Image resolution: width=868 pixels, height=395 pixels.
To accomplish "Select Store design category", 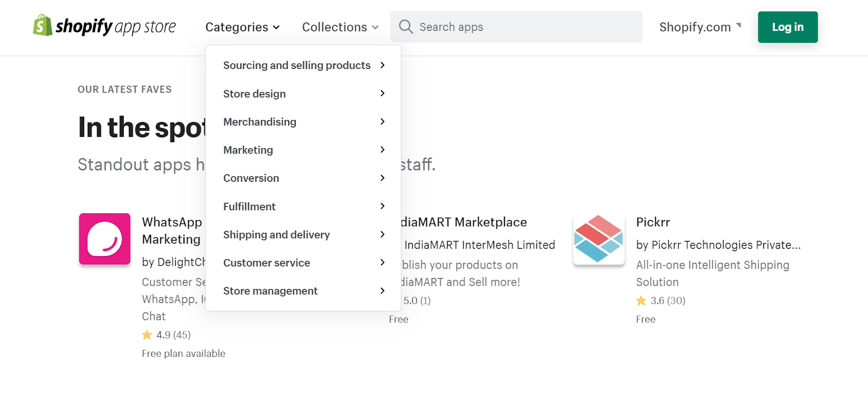I will click(254, 94).
